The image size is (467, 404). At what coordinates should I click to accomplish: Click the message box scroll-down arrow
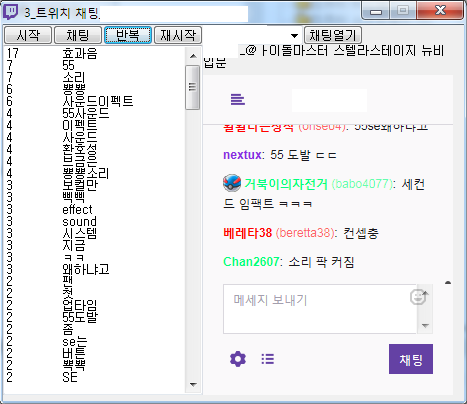tap(425, 325)
